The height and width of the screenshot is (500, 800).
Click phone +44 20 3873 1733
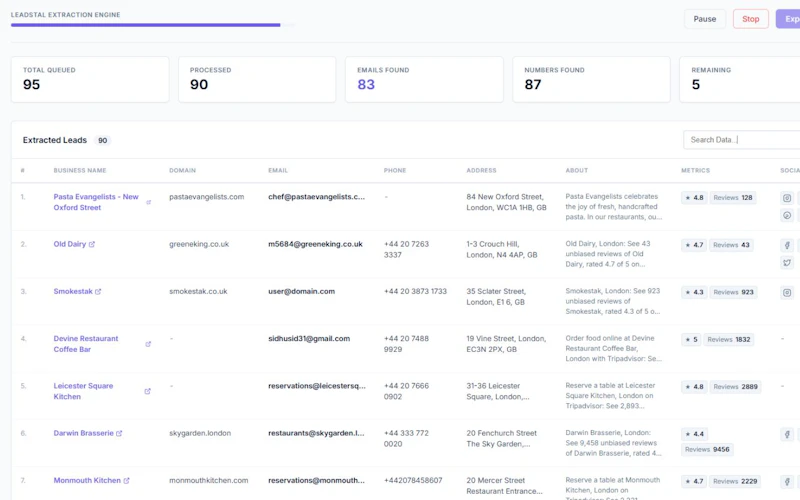pos(415,291)
